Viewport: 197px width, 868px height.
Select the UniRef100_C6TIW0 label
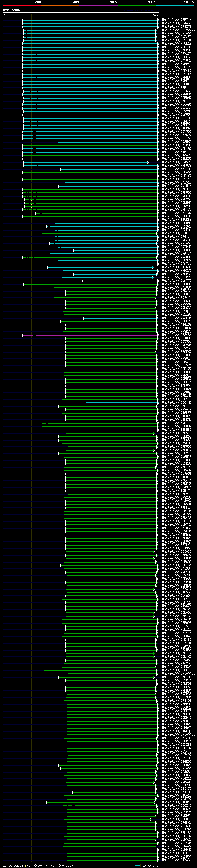tap(176, 213)
